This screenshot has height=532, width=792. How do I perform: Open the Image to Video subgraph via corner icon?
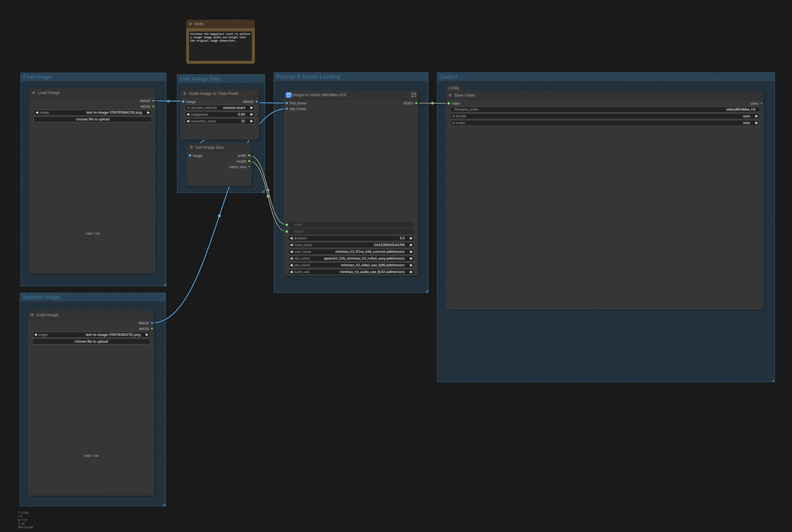click(x=413, y=95)
